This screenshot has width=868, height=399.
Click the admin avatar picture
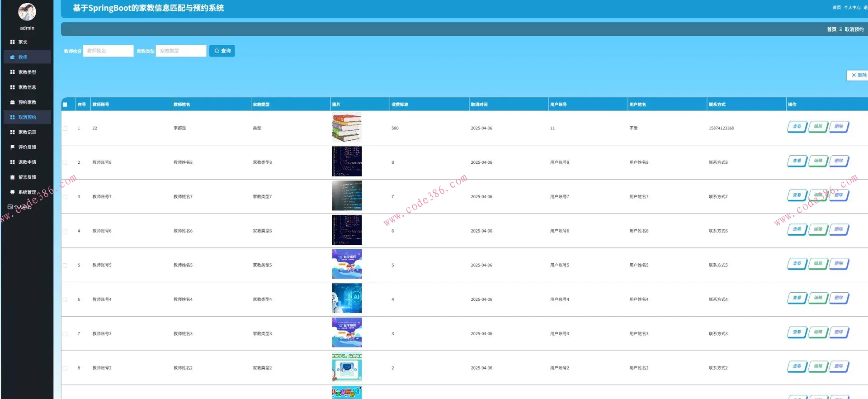coord(27,12)
